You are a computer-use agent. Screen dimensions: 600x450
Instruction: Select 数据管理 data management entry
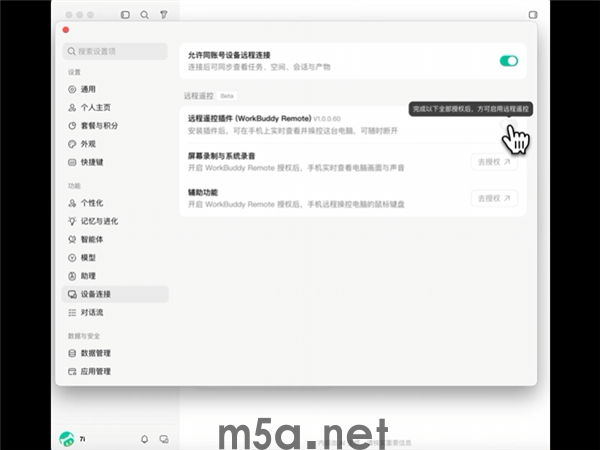(115, 353)
